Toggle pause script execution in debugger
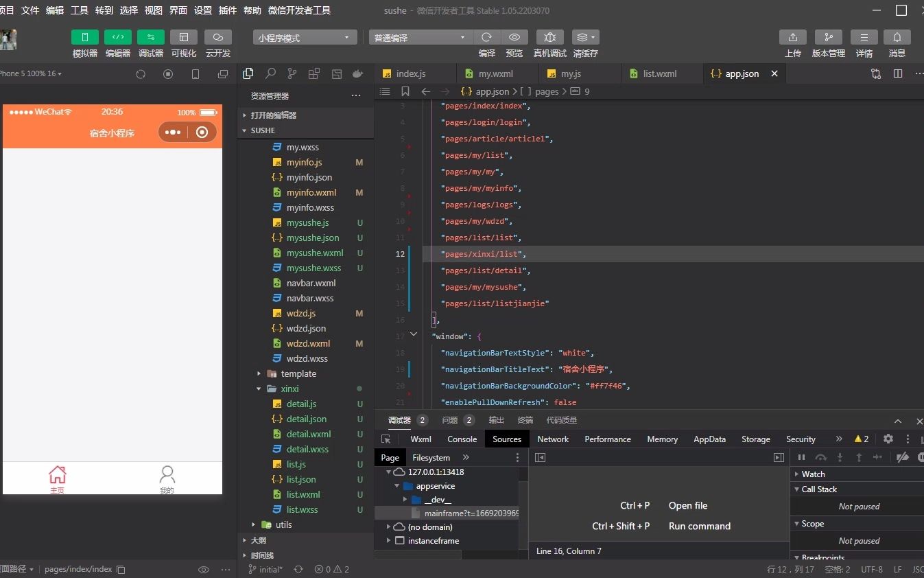Screen dimensions: 924x578 [802, 457]
